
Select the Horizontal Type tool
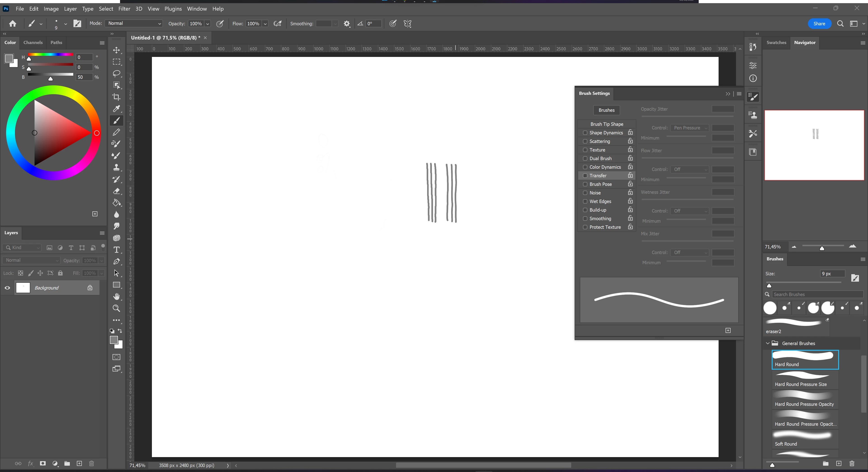(x=116, y=250)
